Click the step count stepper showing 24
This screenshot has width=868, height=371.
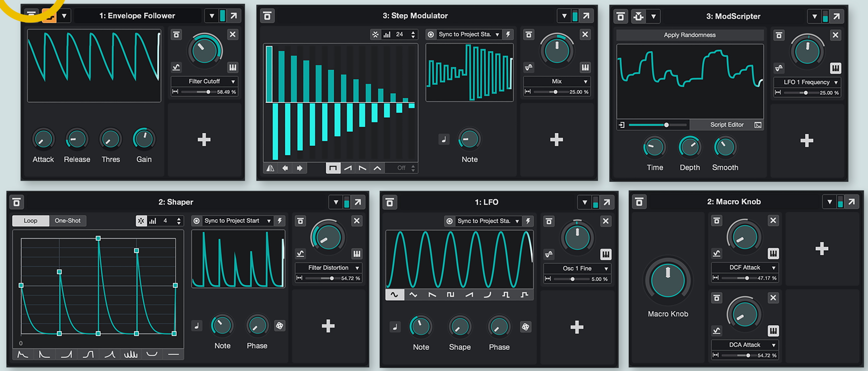(x=413, y=34)
